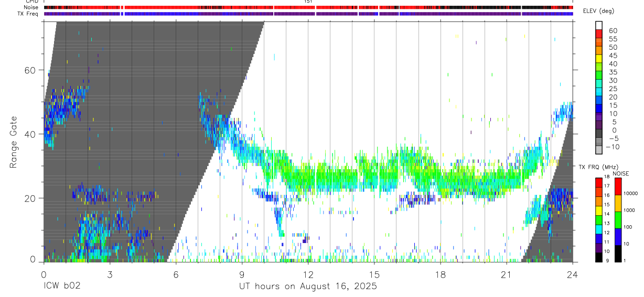Click x-axis tick label 15
The image size is (644, 297).
tap(374, 274)
